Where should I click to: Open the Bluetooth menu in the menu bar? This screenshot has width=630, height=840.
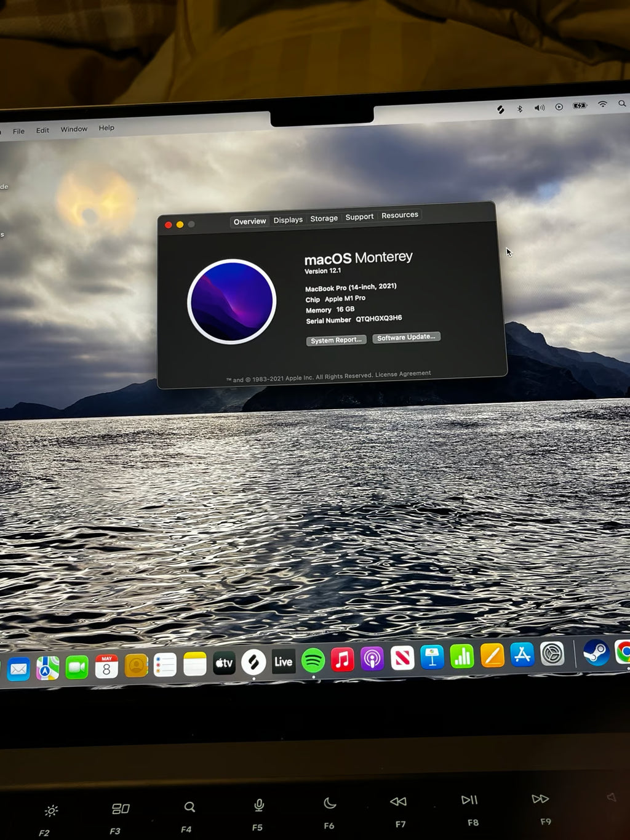tap(520, 107)
